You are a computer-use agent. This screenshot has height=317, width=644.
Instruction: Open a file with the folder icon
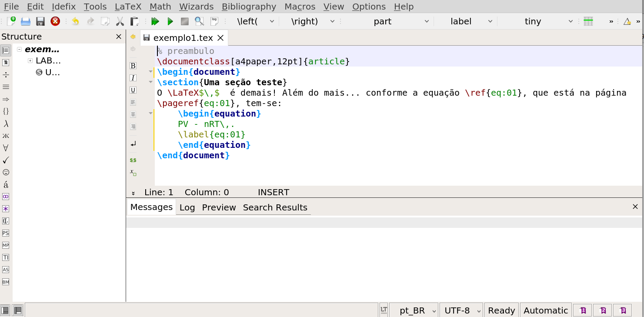click(x=26, y=21)
